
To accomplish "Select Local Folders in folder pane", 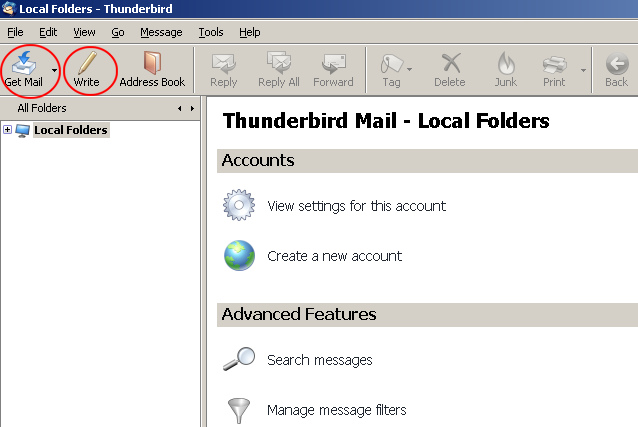I will point(71,130).
